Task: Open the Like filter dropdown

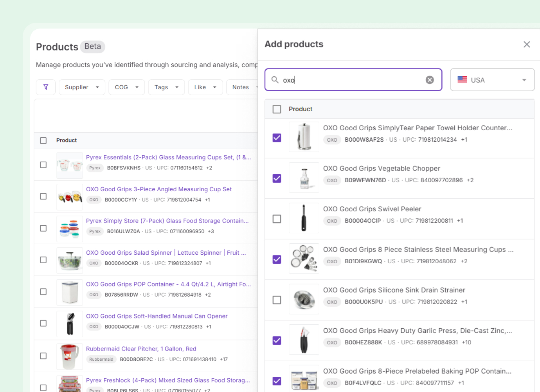Action: coord(205,87)
